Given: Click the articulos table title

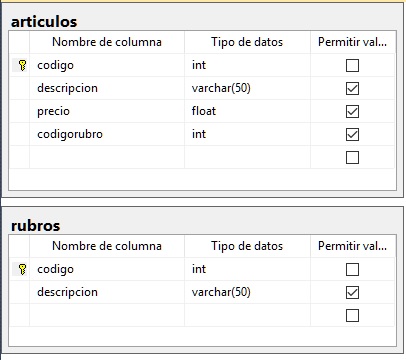Looking at the screenshot, I should [x=44, y=22].
